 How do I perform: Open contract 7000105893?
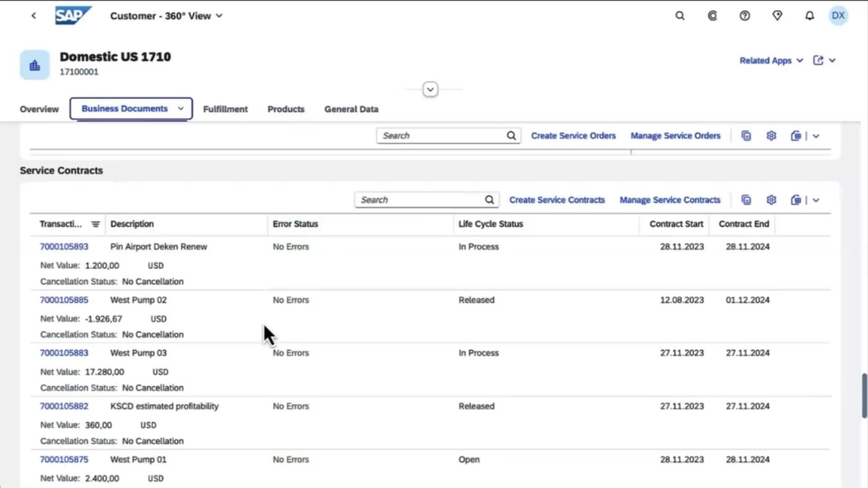coord(64,247)
